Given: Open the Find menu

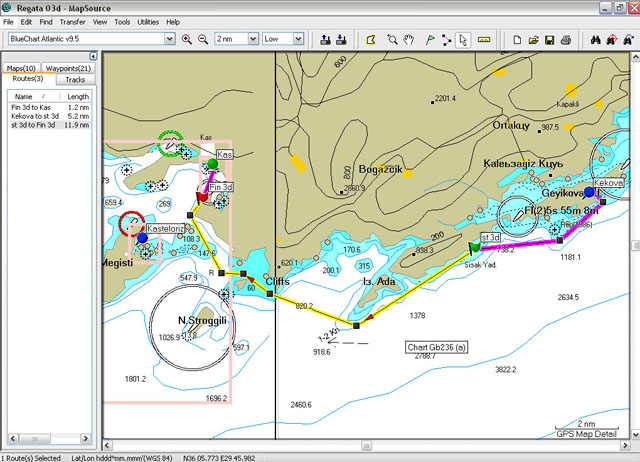Looking at the screenshot, I should pyautogui.click(x=46, y=22).
